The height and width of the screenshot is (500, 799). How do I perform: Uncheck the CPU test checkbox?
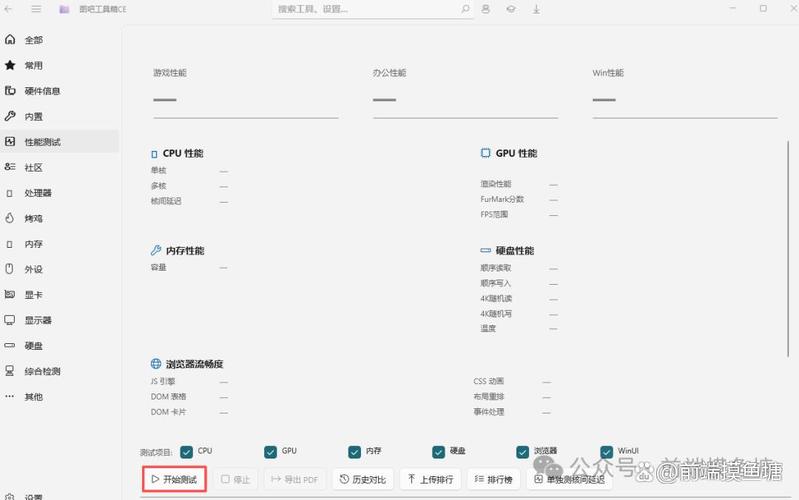click(x=187, y=452)
